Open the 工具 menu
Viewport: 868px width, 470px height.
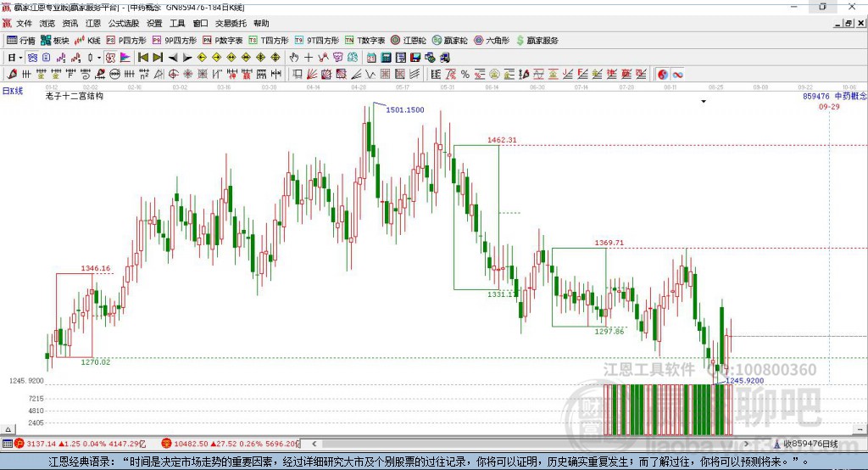tap(177, 23)
